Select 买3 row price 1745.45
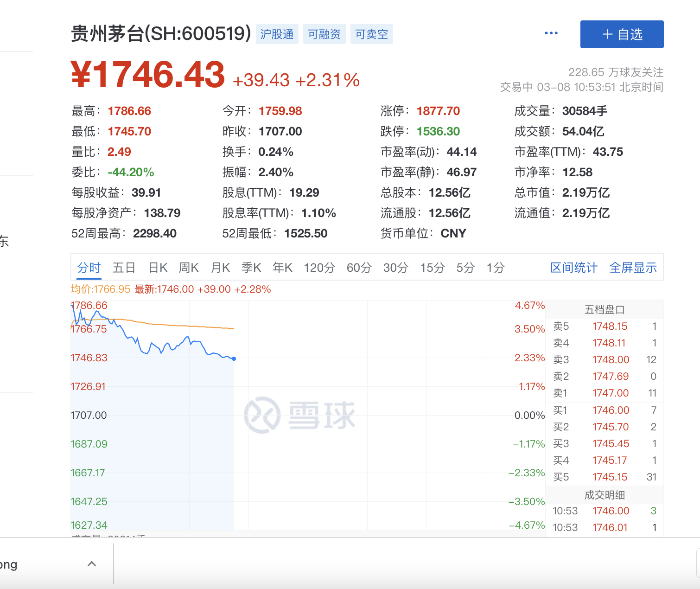 point(605,443)
